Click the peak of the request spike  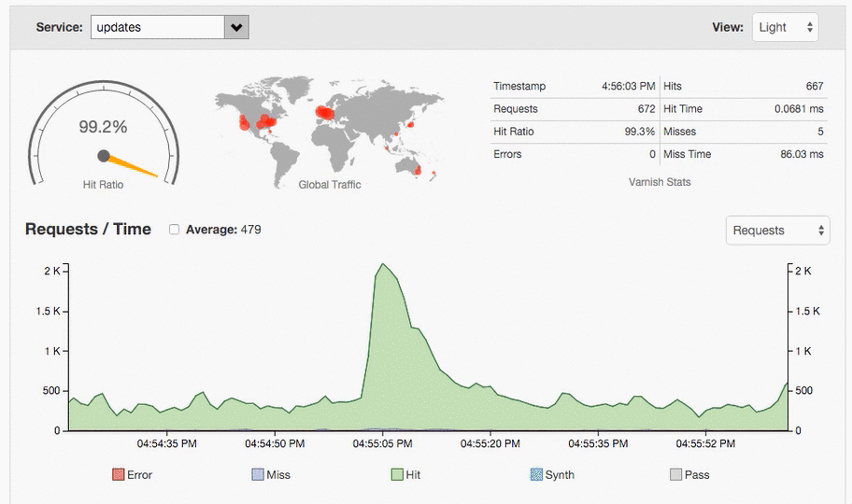point(383,264)
